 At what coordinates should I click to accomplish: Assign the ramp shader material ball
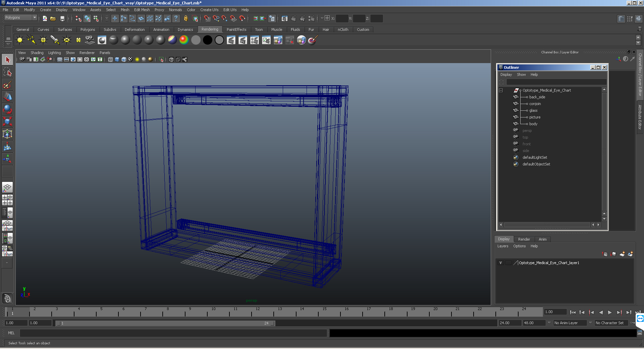[184, 40]
